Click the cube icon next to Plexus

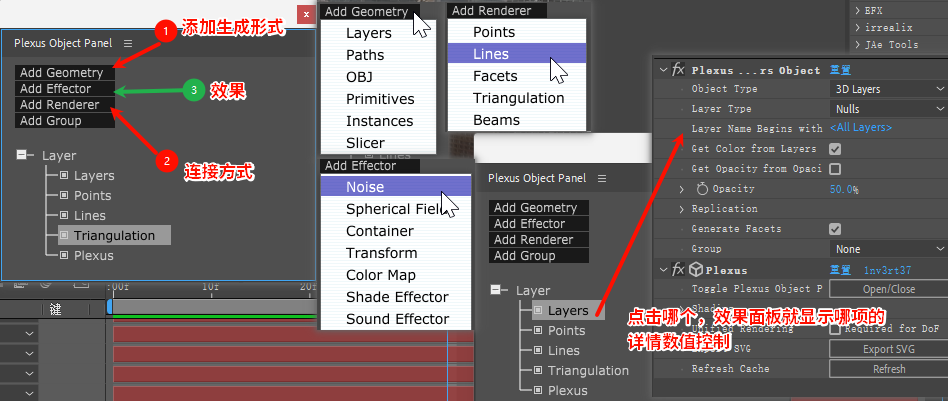coord(695,270)
